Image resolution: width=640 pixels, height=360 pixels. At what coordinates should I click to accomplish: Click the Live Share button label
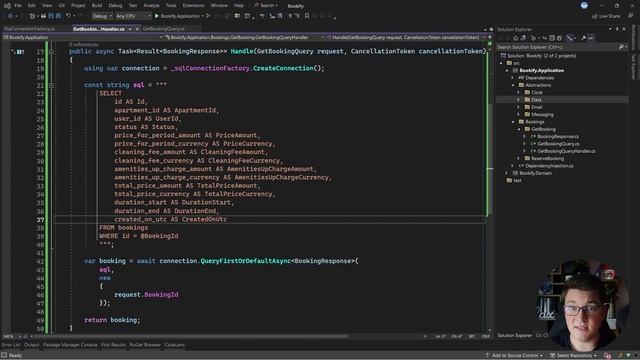point(609,16)
